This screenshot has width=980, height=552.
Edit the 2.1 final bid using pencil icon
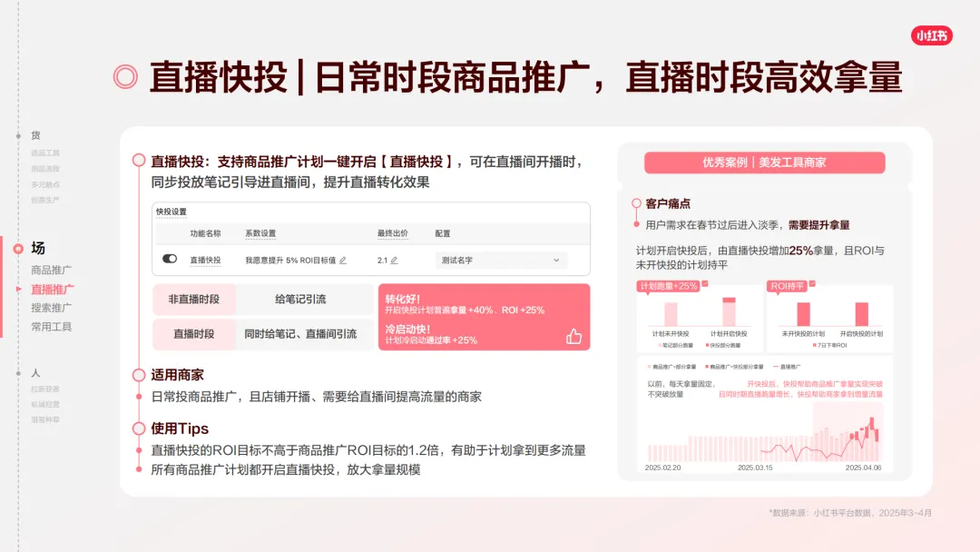[x=394, y=261]
